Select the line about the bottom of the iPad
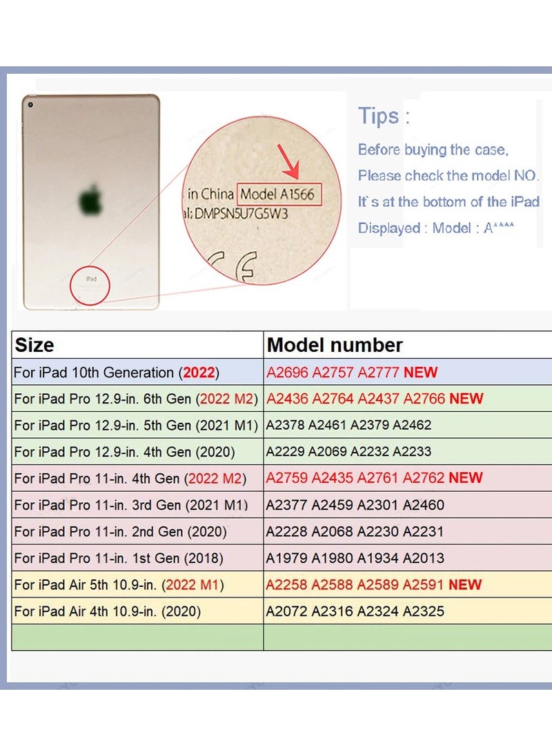Image resolution: width=552 pixels, height=756 pixels. tap(448, 201)
